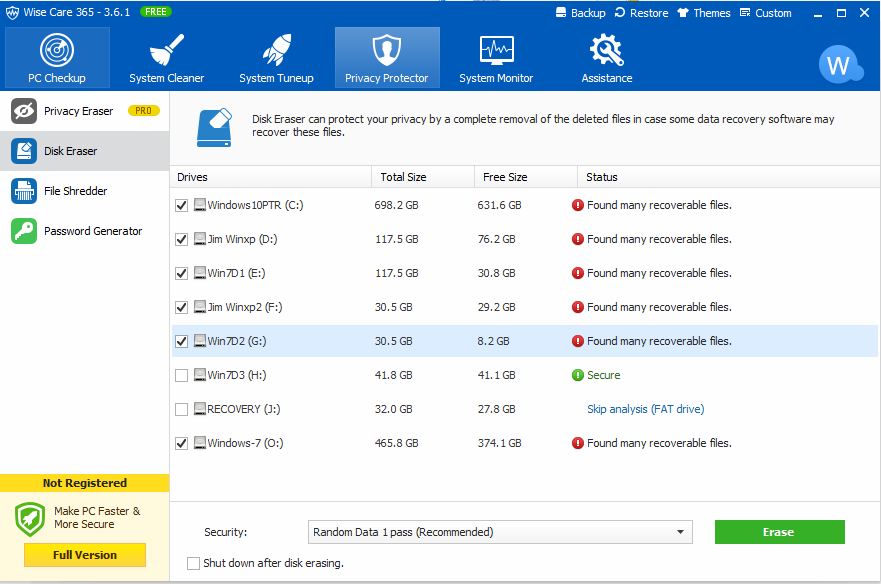The image size is (881, 584).
Task: Click the red warning icon for C: drive
Action: click(578, 205)
